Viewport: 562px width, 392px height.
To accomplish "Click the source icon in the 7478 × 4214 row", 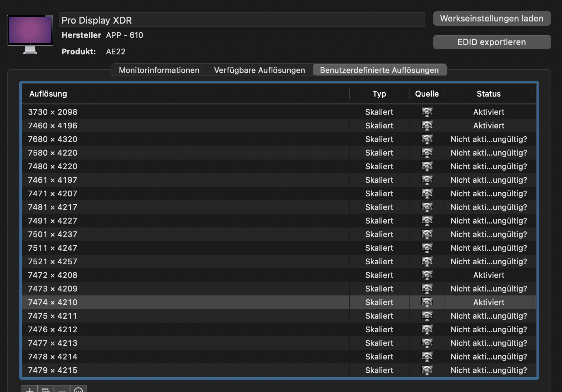I will pyautogui.click(x=427, y=357).
